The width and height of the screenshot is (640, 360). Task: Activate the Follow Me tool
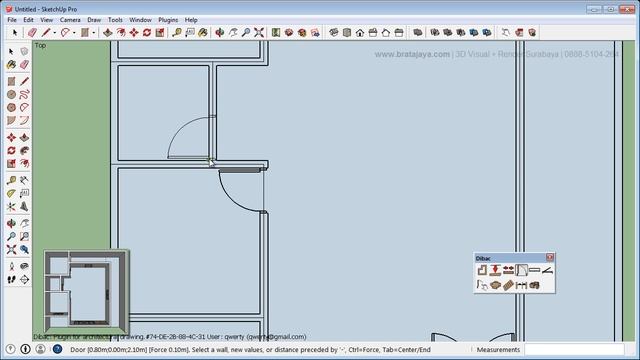click(24, 151)
